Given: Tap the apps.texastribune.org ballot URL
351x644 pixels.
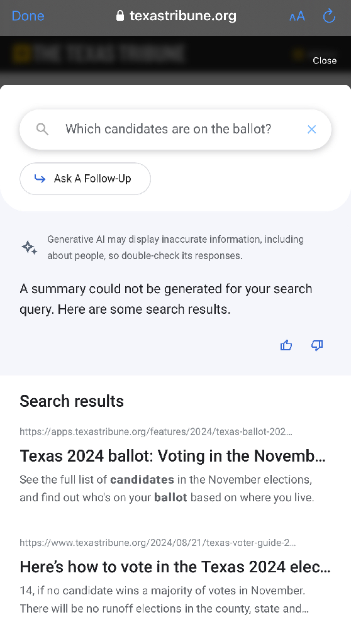Looking at the screenshot, I should pos(156,431).
